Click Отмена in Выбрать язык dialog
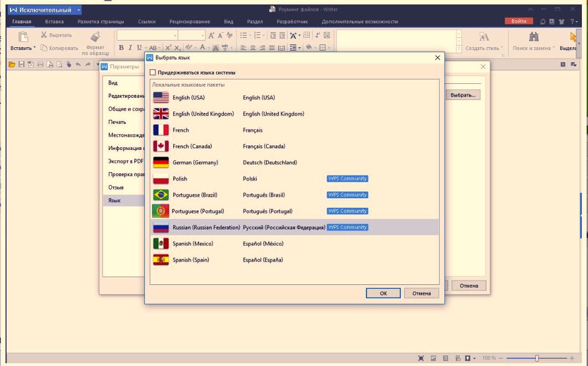588x366 pixels. point(421,293)
